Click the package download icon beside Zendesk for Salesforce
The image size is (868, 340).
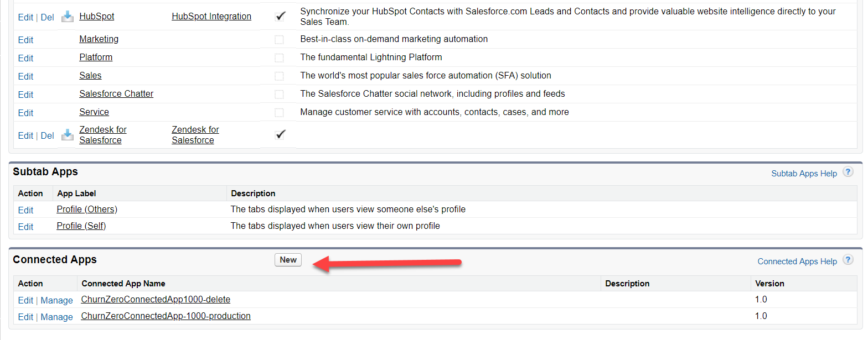pyautogui.click(x=67, y=135)
